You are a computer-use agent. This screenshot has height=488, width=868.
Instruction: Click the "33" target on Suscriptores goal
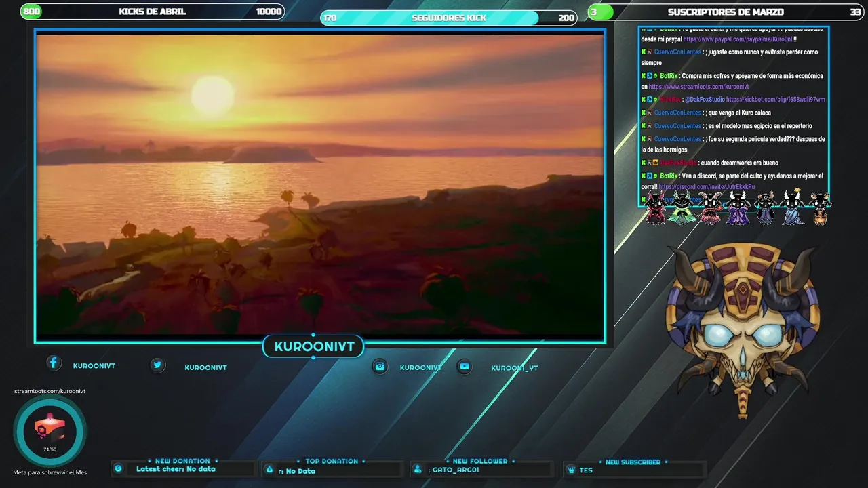click(855, 12)
